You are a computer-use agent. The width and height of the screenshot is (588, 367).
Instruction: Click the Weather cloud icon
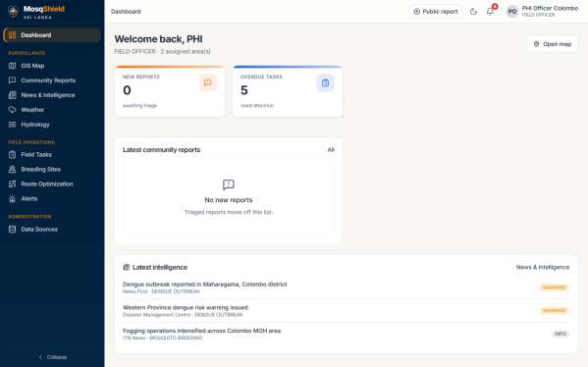[x=13, y=110]
